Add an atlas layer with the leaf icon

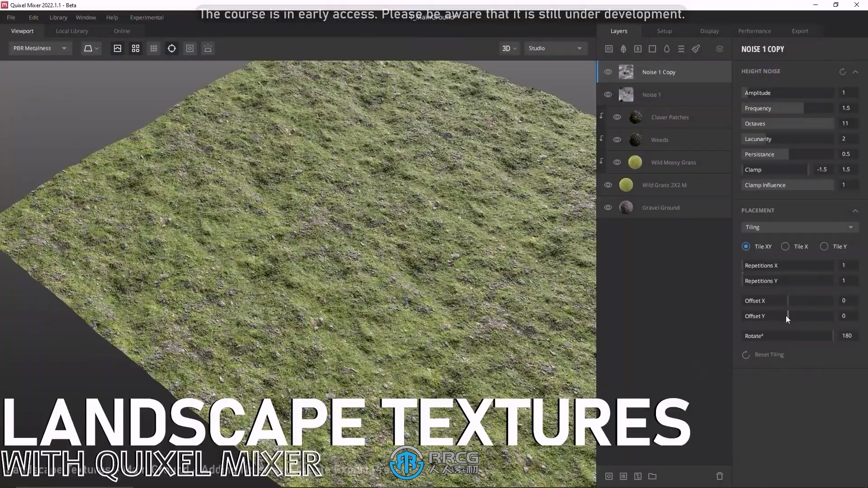623,49
